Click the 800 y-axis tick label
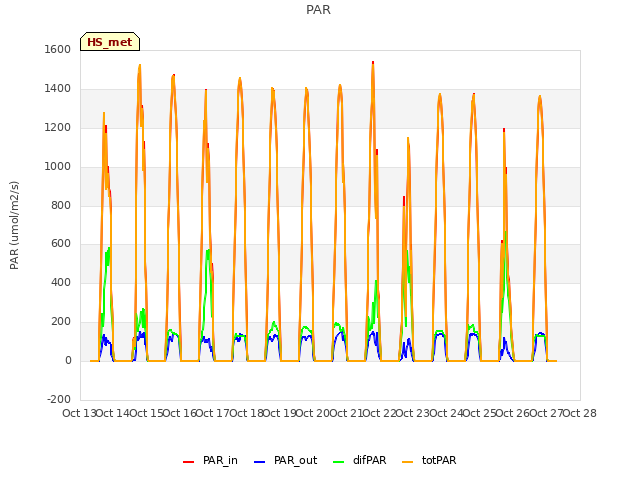This screenshot has width=640, height=480. (61, 205)
